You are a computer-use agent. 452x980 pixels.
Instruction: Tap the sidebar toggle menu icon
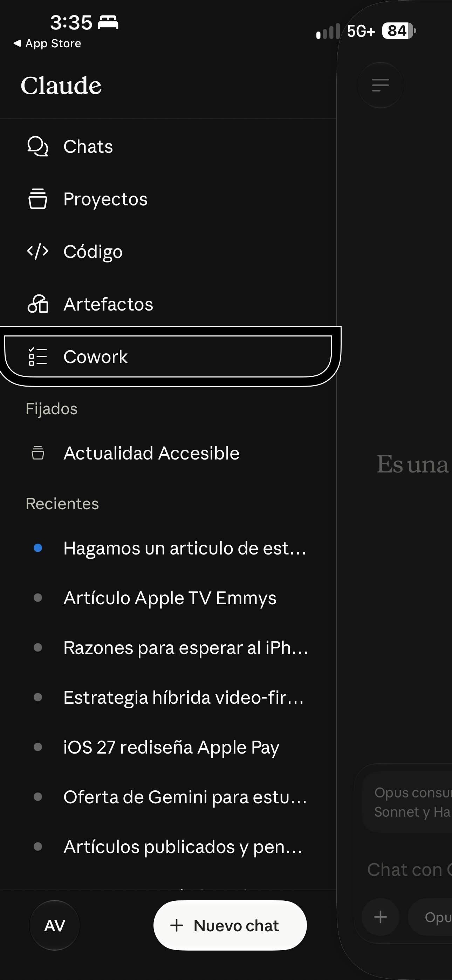[381, 85]
